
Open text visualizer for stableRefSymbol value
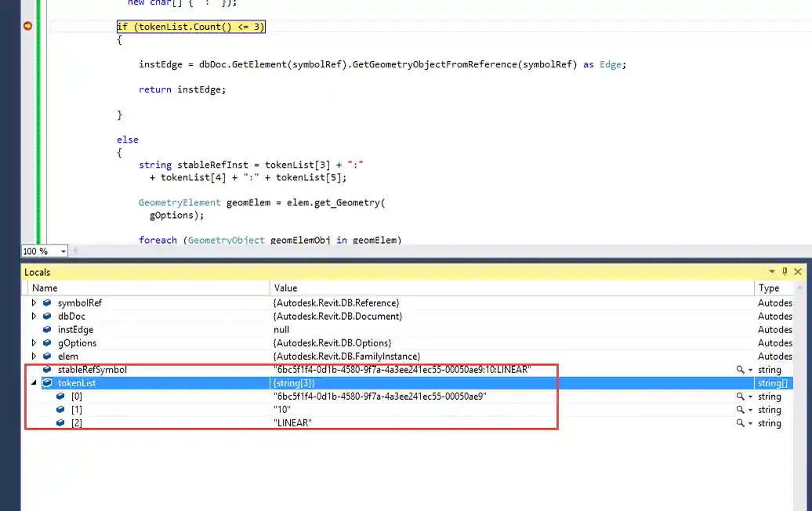pos(741,370)
